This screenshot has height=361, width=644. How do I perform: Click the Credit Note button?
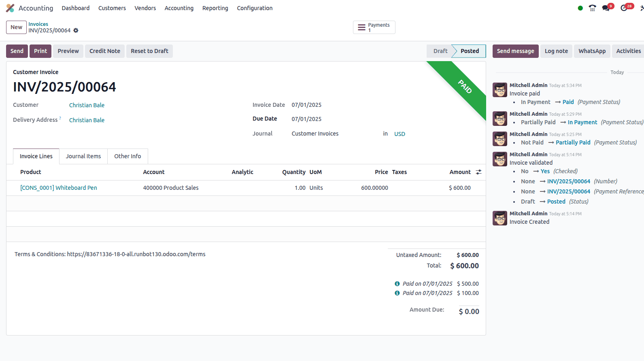[x=105, y=51]
